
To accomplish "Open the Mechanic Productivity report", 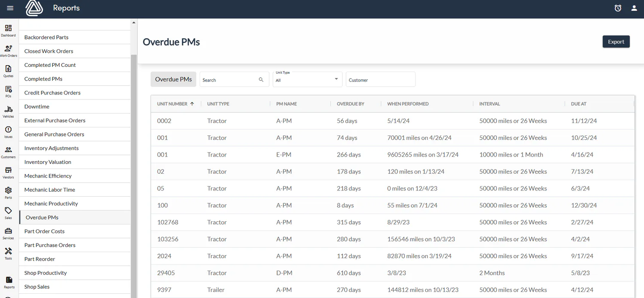I will [75, 204].
